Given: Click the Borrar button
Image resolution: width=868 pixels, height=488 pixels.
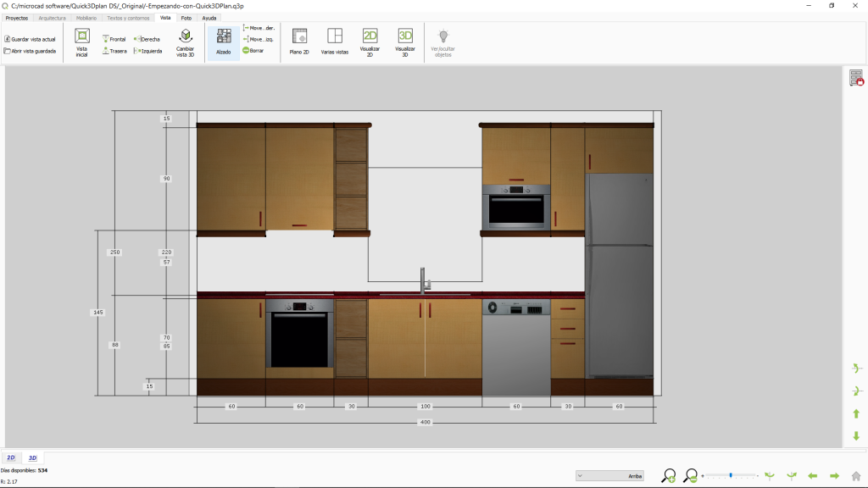Looking at the screenshot, I should [x=253, y=51].
